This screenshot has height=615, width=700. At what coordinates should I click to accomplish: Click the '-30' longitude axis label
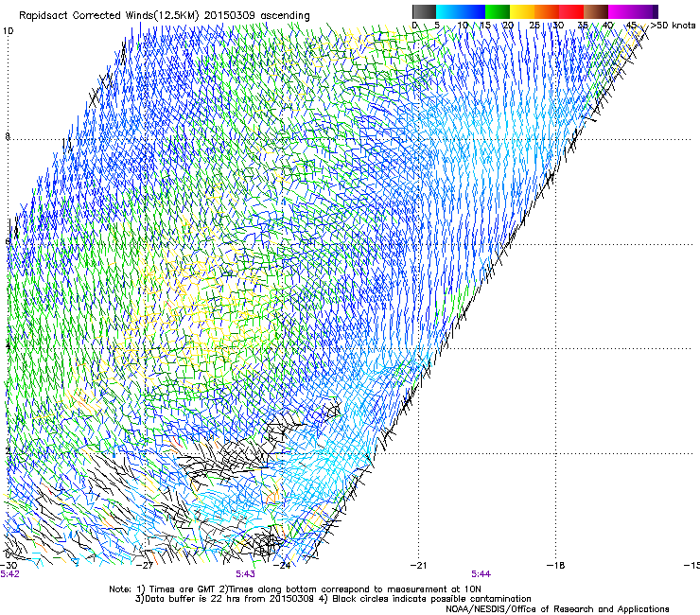(9, 566)
